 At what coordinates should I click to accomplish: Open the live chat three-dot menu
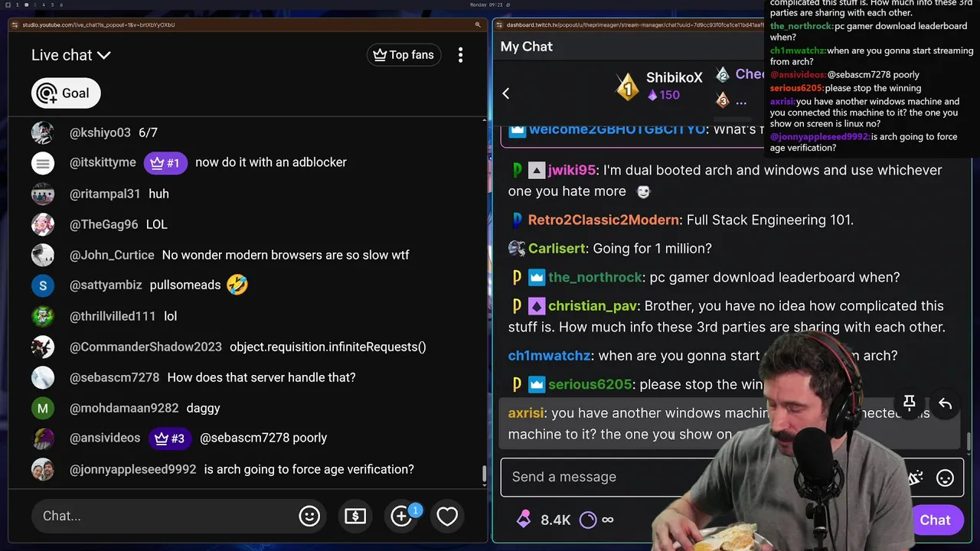click(x=460, y=55)
